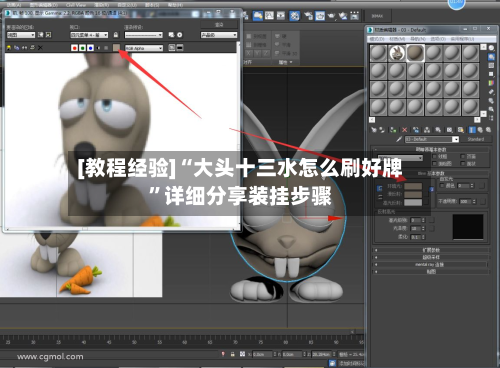Expand the SuperSampling rollout
The height and width of the screenshot is (368, 500).
tap(431, 257)
